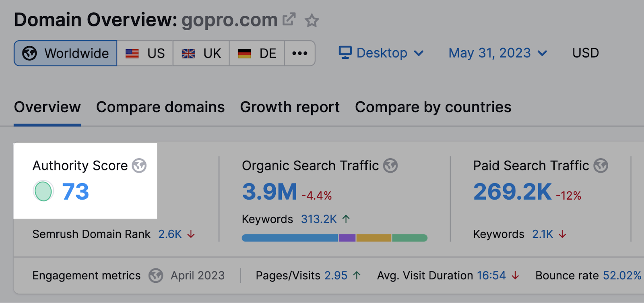Click the desktop monitor device icon

(x=345, y=53)
